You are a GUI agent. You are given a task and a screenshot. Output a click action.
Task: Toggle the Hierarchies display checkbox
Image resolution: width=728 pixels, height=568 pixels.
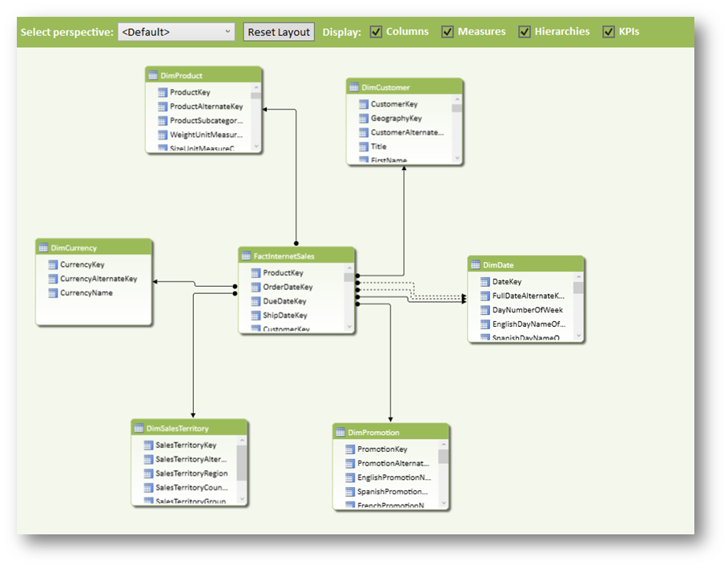coord(525,31)
